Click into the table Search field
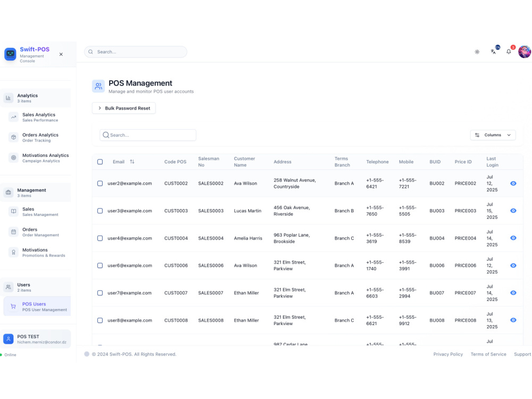Image resolution: width=532 pixels, height=399 pixels. coord(148,135)
